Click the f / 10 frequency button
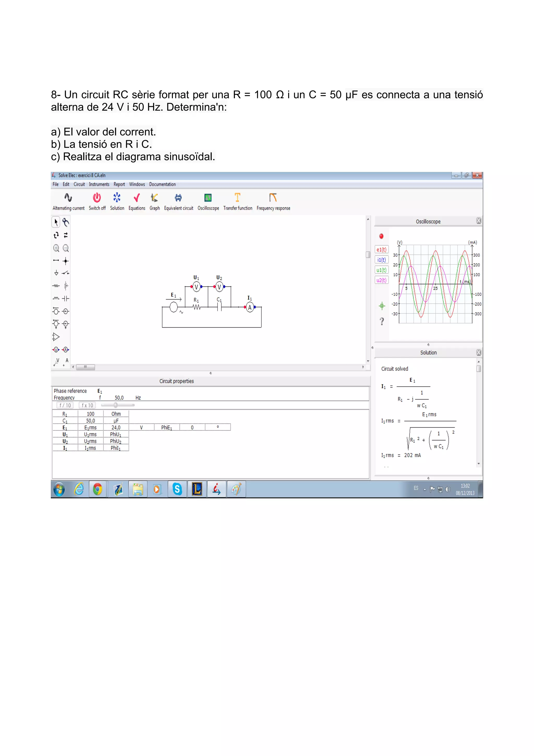This screenshot has width=534, height=756. coord(65,405)
